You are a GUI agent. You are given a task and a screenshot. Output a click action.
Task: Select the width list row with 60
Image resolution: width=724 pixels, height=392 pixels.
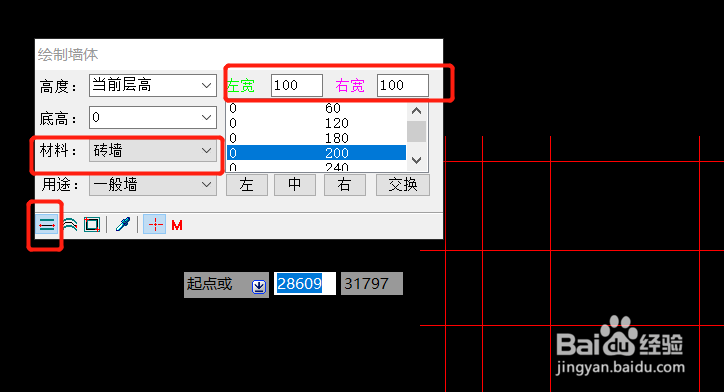coord(316,109)
